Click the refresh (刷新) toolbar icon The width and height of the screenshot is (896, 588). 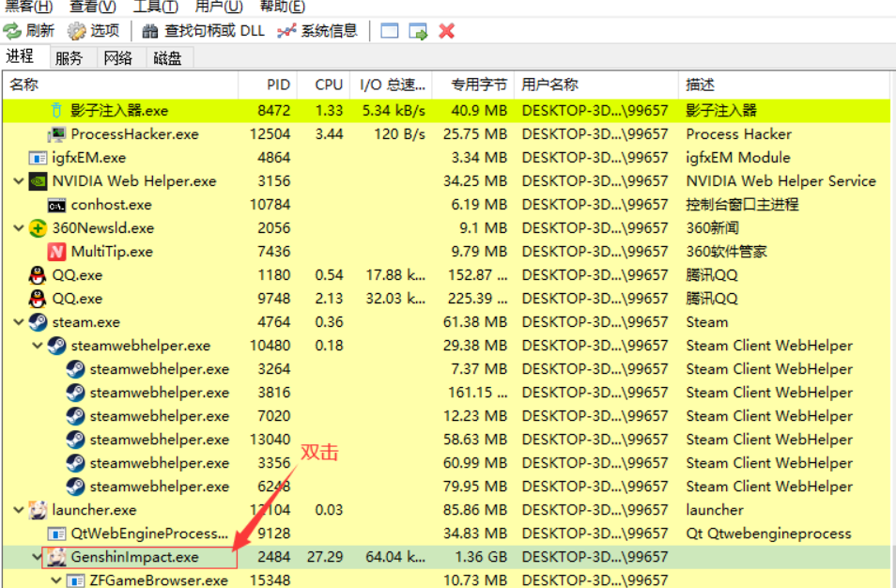point(14,31)
